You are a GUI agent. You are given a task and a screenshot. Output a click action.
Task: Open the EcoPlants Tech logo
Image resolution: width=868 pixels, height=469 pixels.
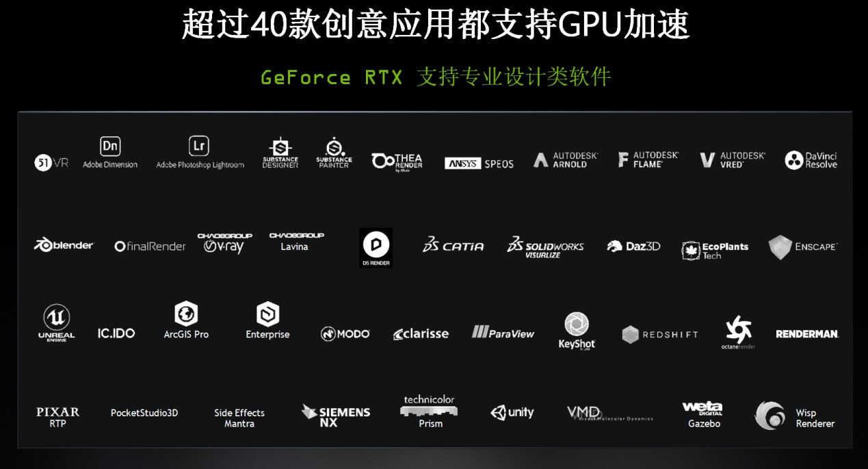(715, 251)
